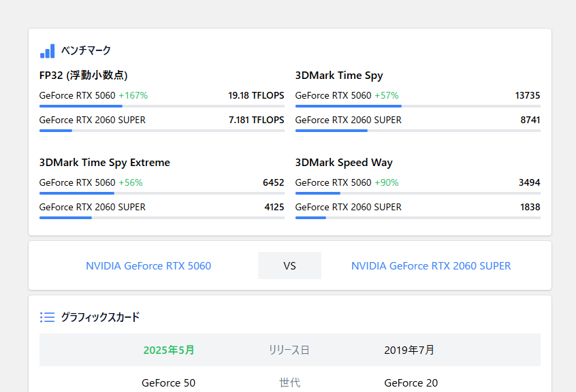
Task: Click GeForce RTX 5060 label under Time Spy Extreme
Action: (x=77, y=182)
